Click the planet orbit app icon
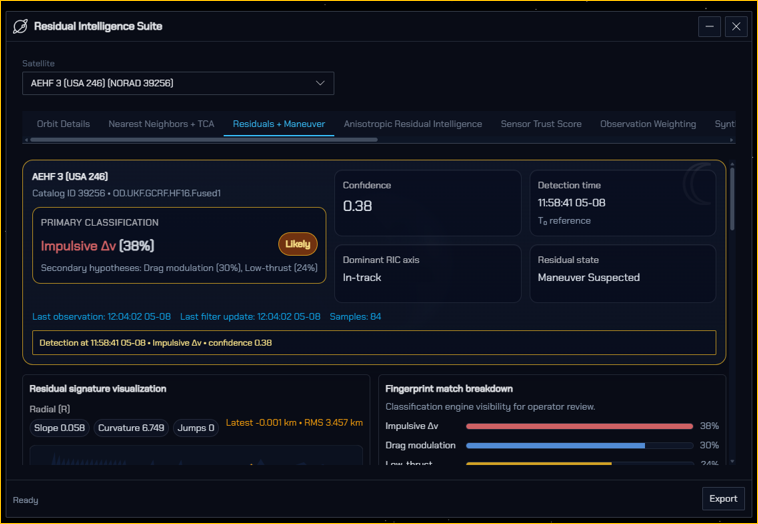The image size is (758, 524). [x=20, y=26]
